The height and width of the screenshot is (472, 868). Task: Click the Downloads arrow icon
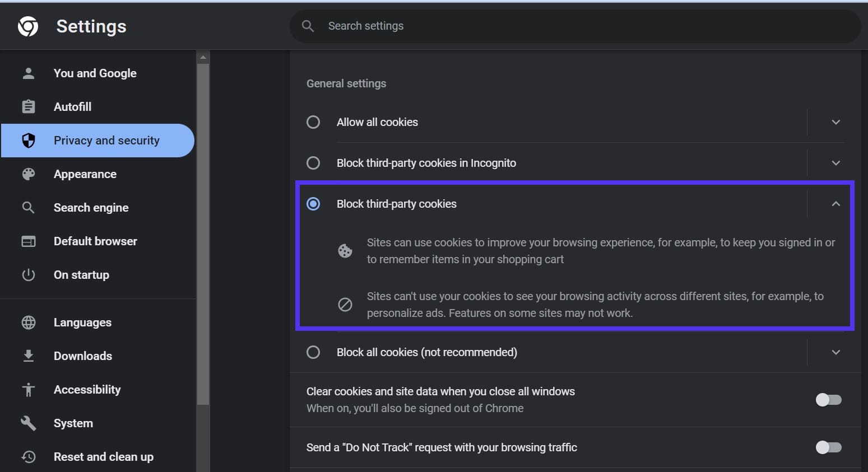(x=29, y=356)
